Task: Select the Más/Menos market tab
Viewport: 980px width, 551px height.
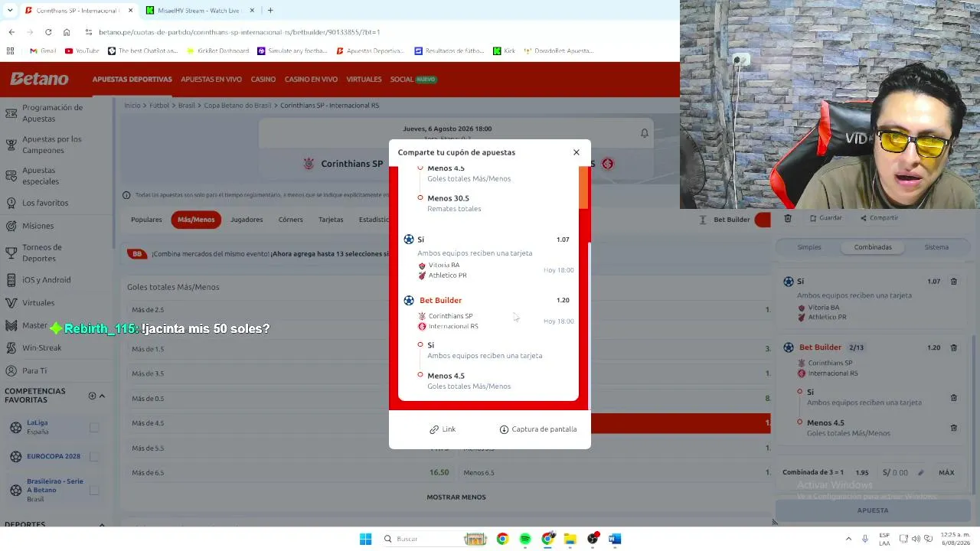Action: 196,220
